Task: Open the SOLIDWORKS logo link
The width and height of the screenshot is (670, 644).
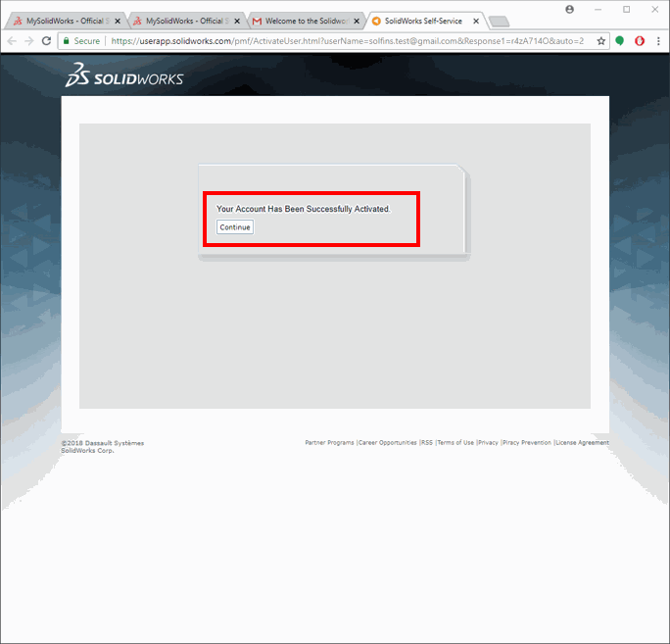Action: coord(124,75)
